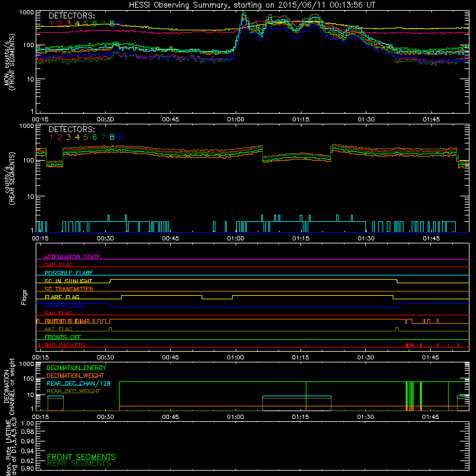Click the ATTENUATOR STATE flag label
Viewport: 476px width, 476px height.
(72, 257)
